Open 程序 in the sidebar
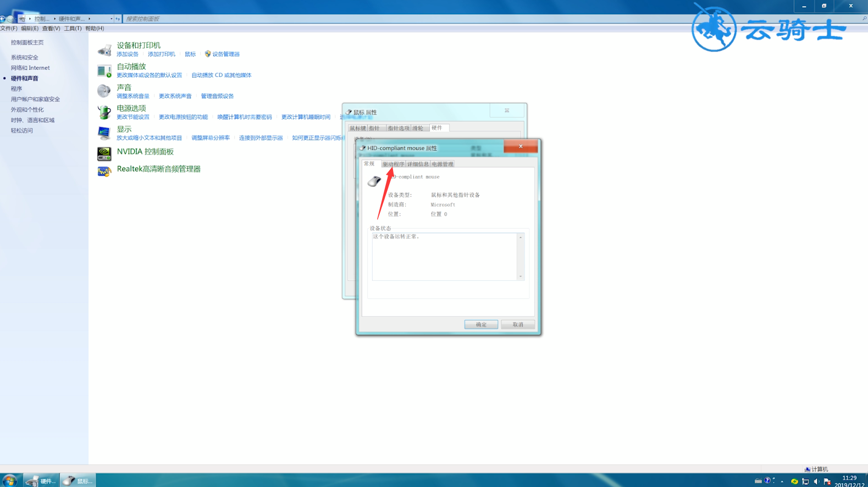Image resolution: width=868 pixels, height=487 pixels. [x=16, y=88]
